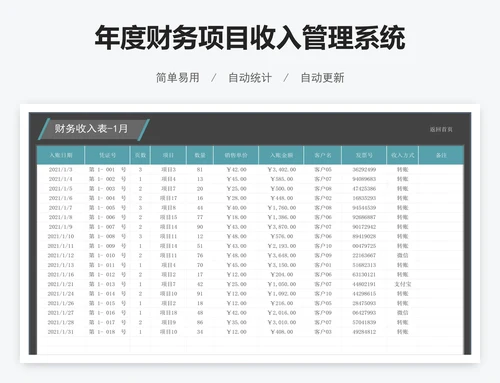Select the 客户02 cell

coord(323,198)
